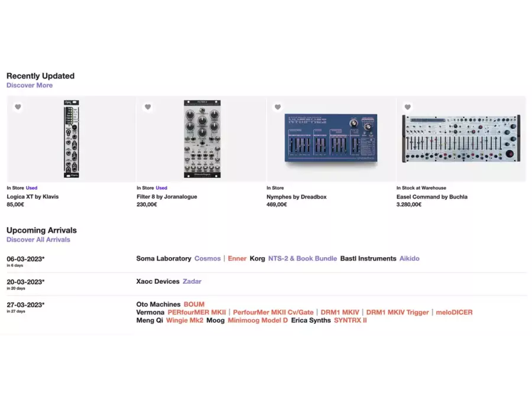Open Vermona meloDICER link
Screen dimensions: 532x399
(x=455, y=312)
